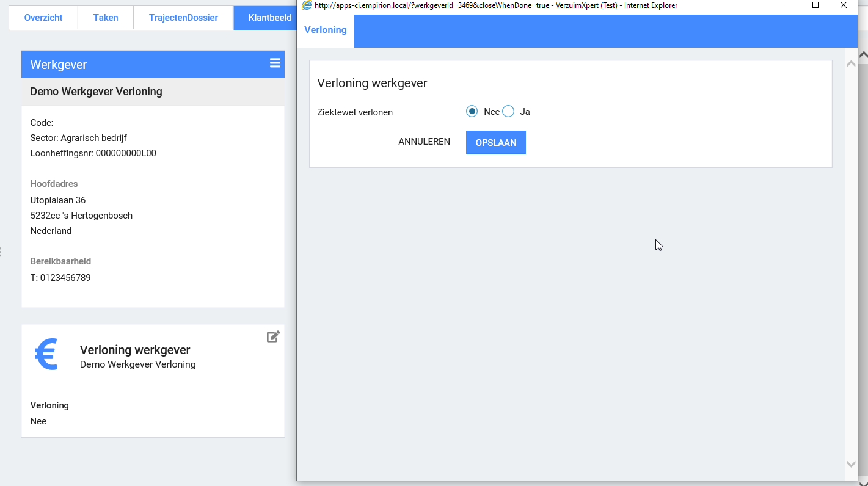Click edit icon on Verloning werkgever card

273,336
